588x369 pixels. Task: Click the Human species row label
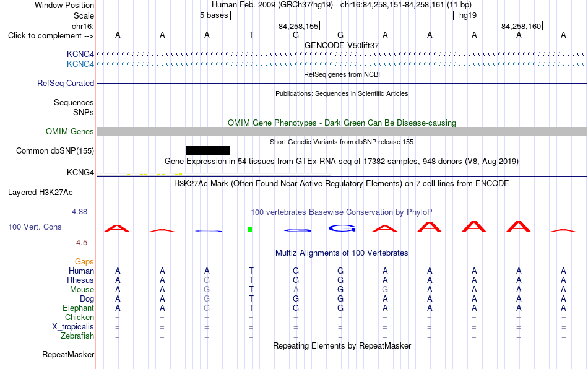click(x=81, y=271)
